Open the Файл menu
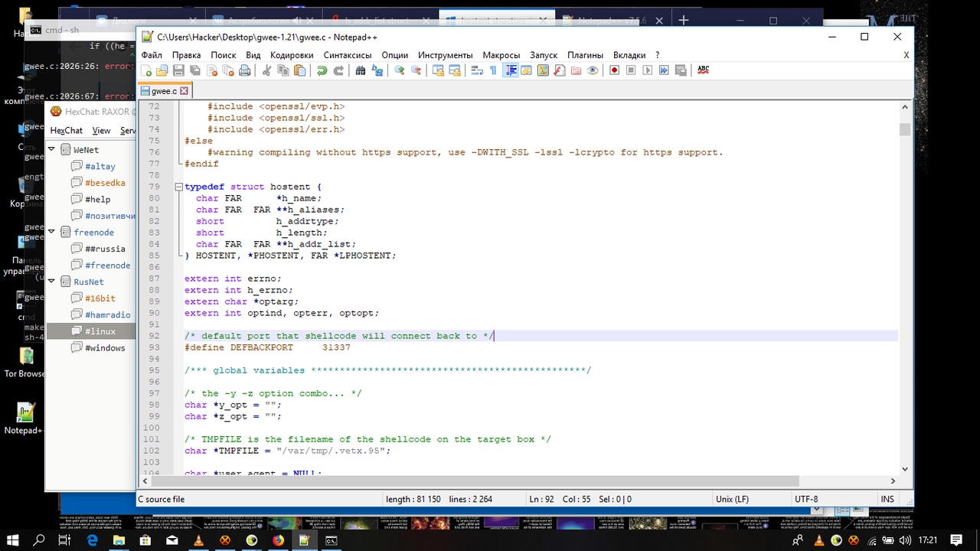Viewport: 980px width, 551px height. point(152,55)
